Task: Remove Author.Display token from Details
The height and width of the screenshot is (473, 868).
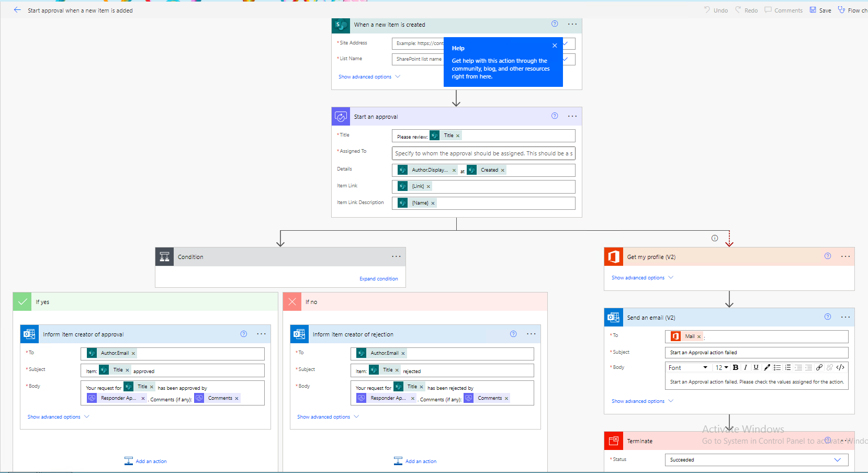Action: [x=454, y=171]
